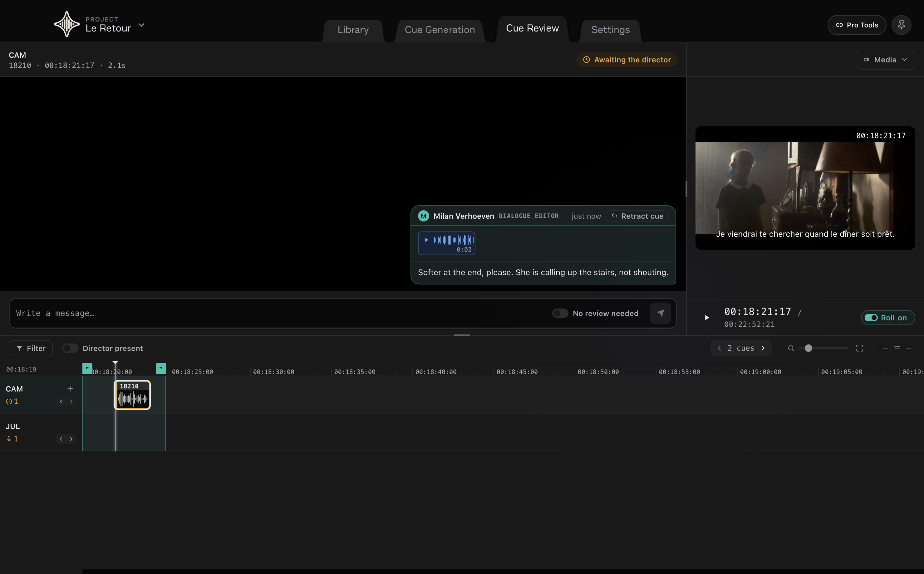Switch to the Cue Generation tab
This screenshot has width=924, height=574.
click(440, 30)
